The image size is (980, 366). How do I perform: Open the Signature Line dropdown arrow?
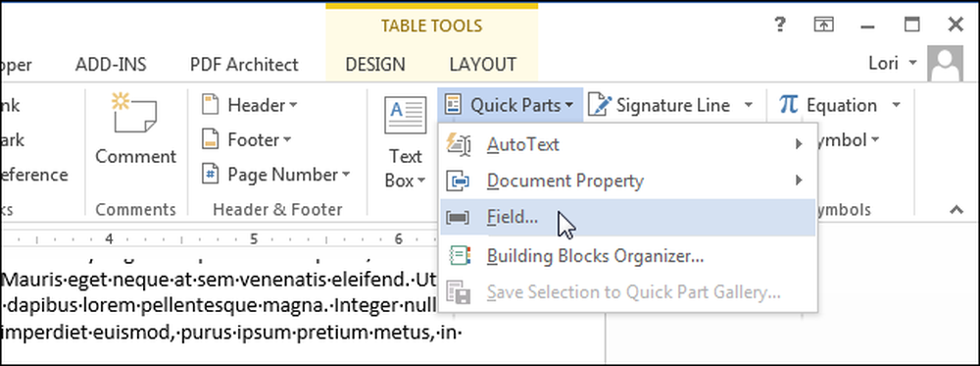click(x=749, y=105)
